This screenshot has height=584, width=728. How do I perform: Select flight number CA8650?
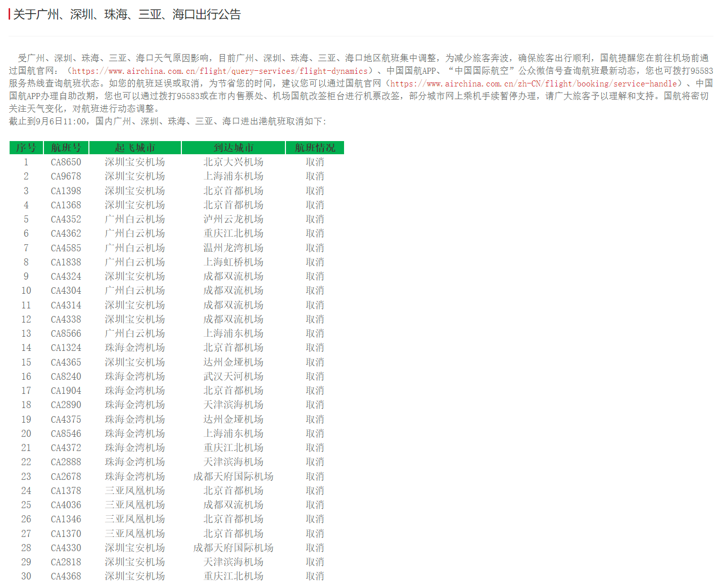(x=66, y=162)
